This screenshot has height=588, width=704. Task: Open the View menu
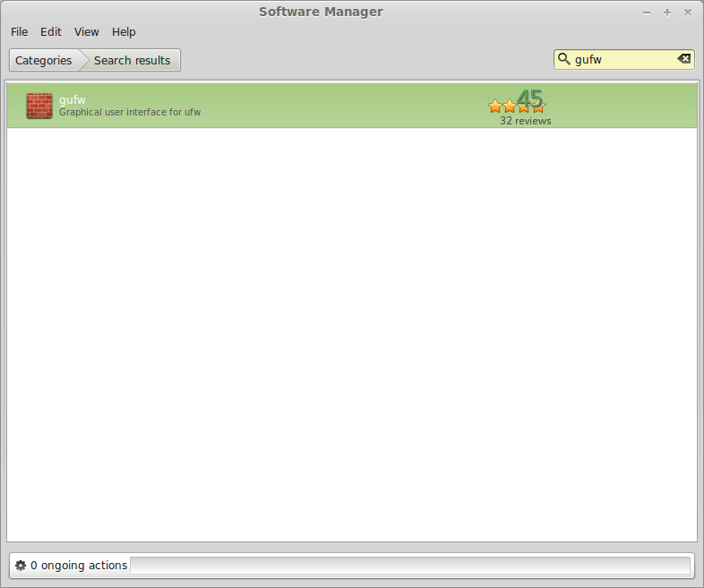[86, 32]
